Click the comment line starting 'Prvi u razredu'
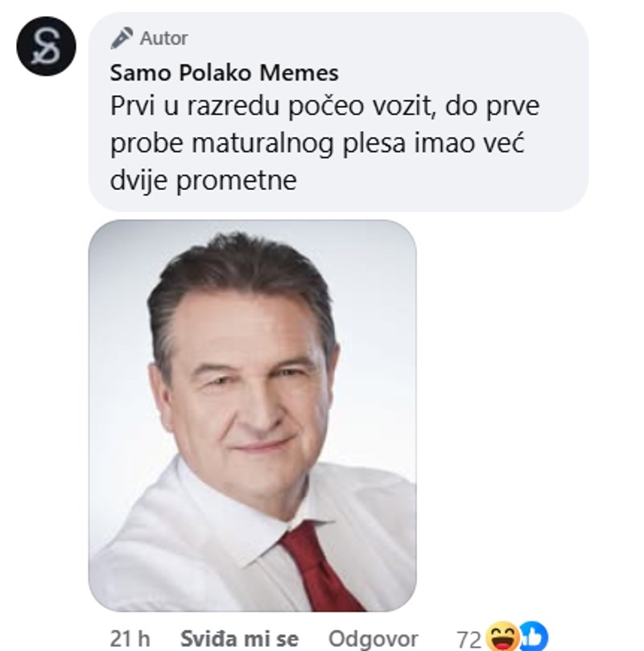Viewport: 644px width, 651px height. click(324, 106)
